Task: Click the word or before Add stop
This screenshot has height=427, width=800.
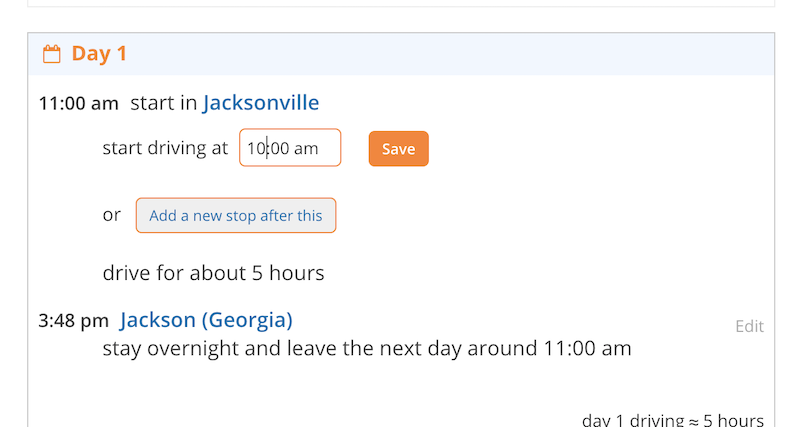Action: coord(112,215)
